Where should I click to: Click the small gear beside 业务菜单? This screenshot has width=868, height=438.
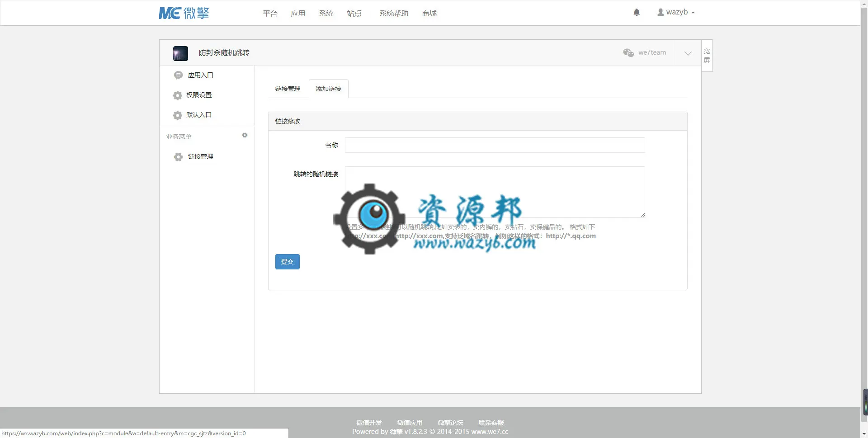pos(245,135)
